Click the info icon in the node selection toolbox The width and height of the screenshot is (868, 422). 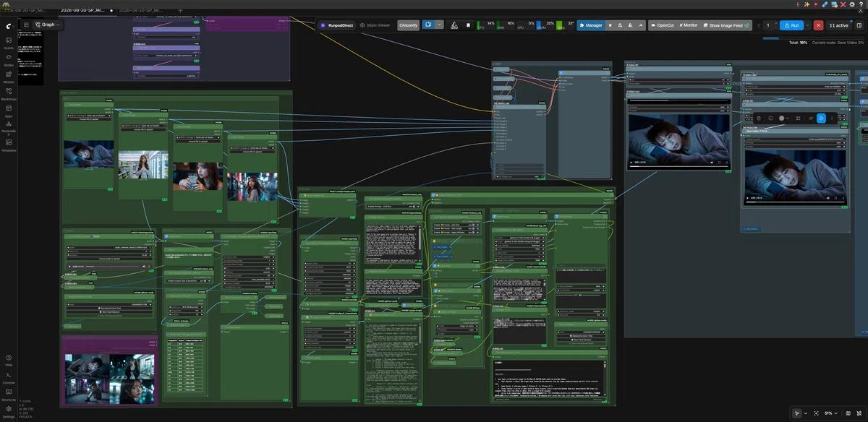pyautogui.click(x=771, y=118)
